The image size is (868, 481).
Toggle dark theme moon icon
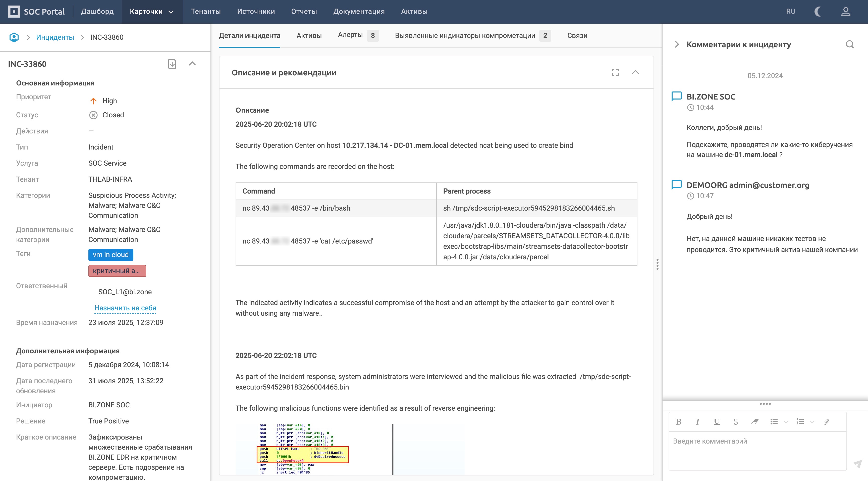pyautogui.click(x=818, y=12)
